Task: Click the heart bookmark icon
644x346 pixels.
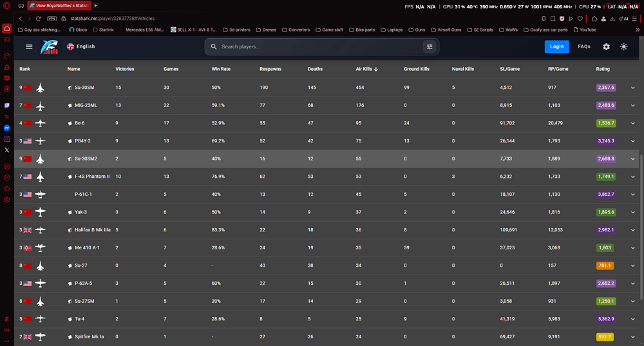Action: pos(580,19)
